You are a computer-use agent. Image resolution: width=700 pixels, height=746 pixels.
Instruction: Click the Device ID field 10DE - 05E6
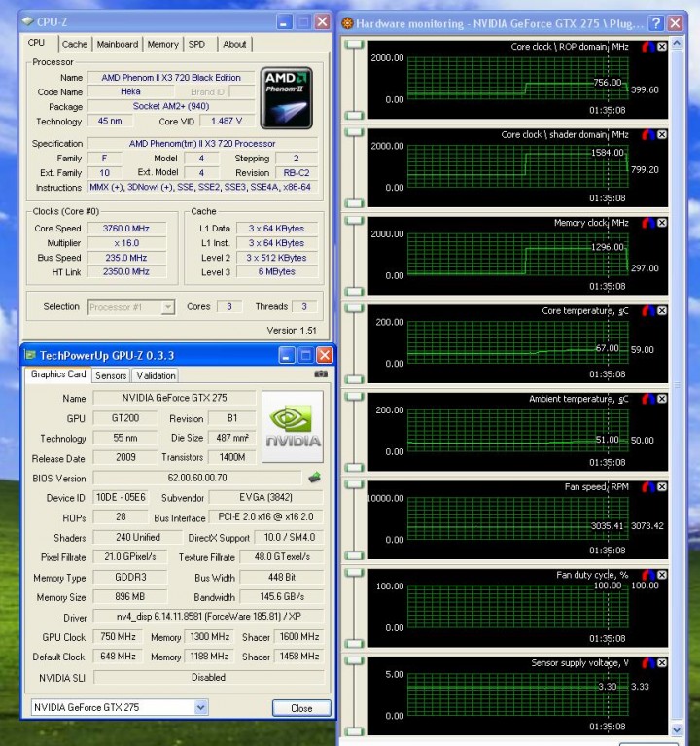121,497
